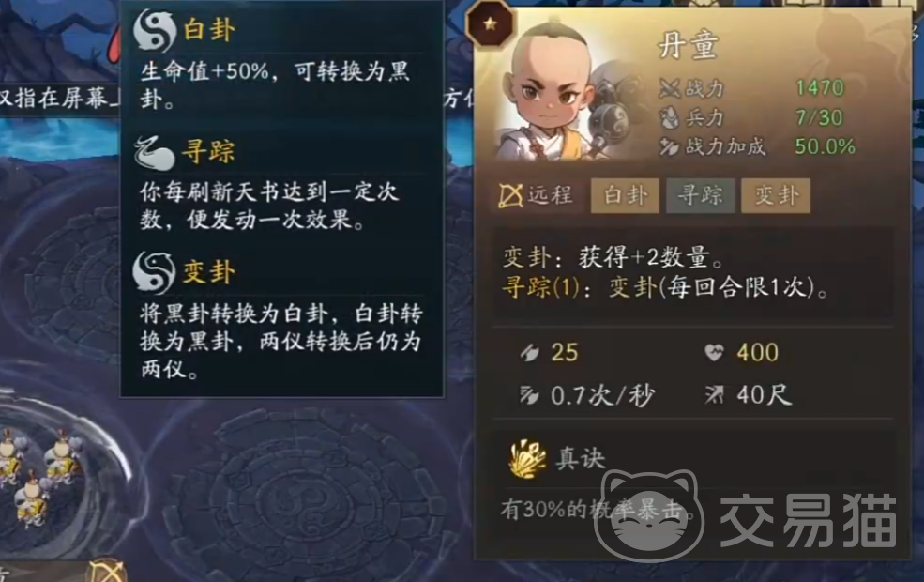Click the star rank badge on card
Viewport: 924px width, 582px height.
[490, 24]
